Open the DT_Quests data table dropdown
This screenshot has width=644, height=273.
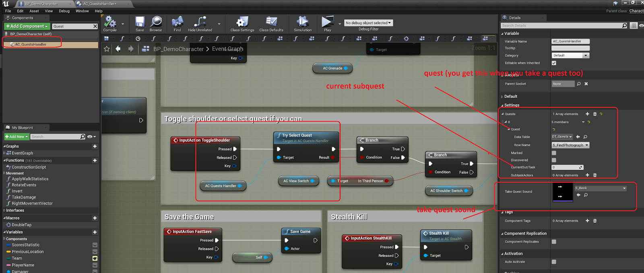[562, 137]
